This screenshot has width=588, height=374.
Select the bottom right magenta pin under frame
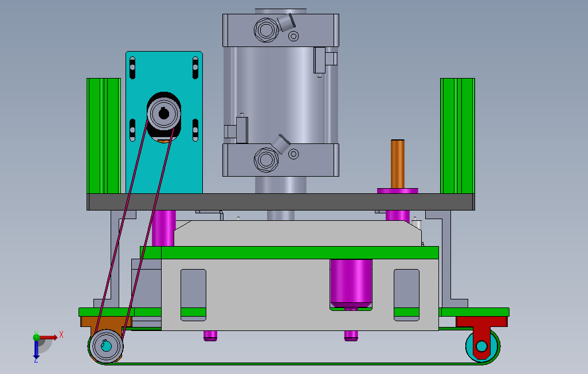[351, 336]
